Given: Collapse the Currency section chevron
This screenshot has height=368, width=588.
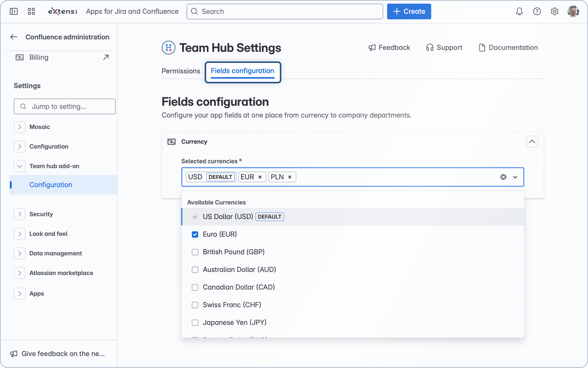Looking at the screenshot, I should click(x=532, y=142).
